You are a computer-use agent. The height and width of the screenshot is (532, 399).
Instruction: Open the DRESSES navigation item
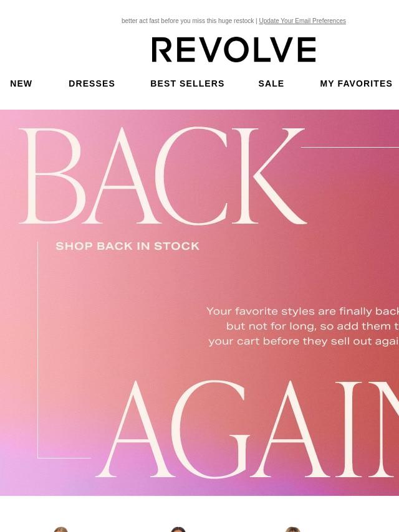pos(92,83)
